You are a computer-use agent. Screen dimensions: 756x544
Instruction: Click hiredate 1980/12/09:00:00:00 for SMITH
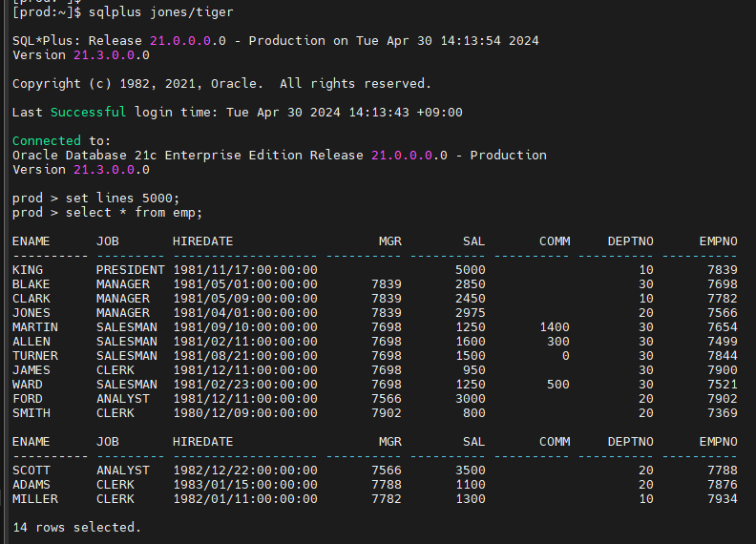click(x=245, y=413)
